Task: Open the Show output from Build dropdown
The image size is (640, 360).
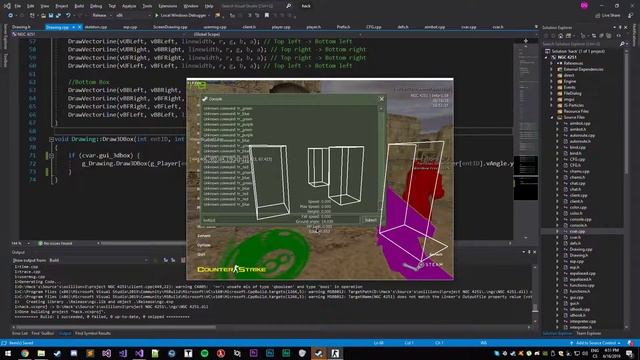Action: coord(98,260)
